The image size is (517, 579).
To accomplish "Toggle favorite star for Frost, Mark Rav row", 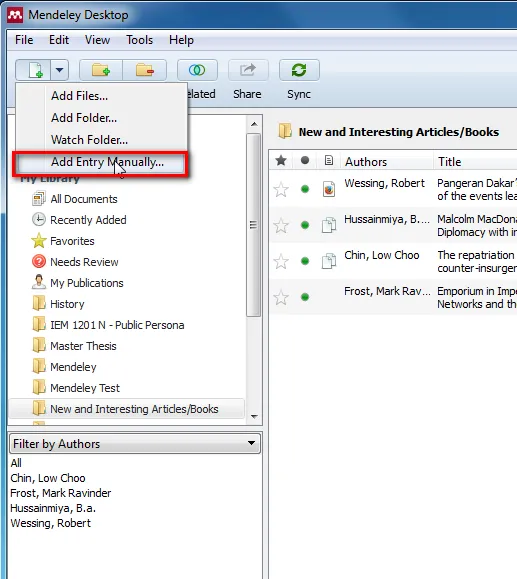I will coord(281,297).
